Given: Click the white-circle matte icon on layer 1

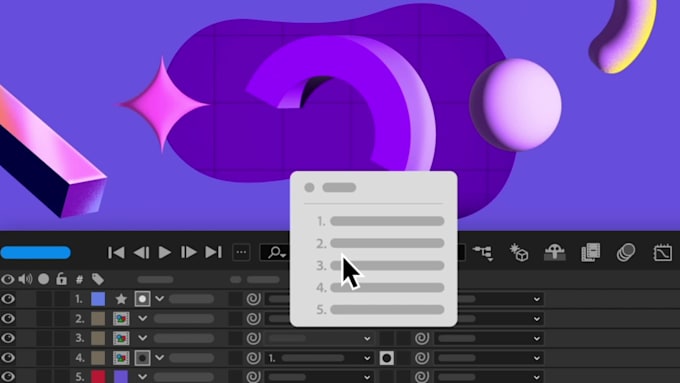Looking at the screenshot, I should point(142,299).
